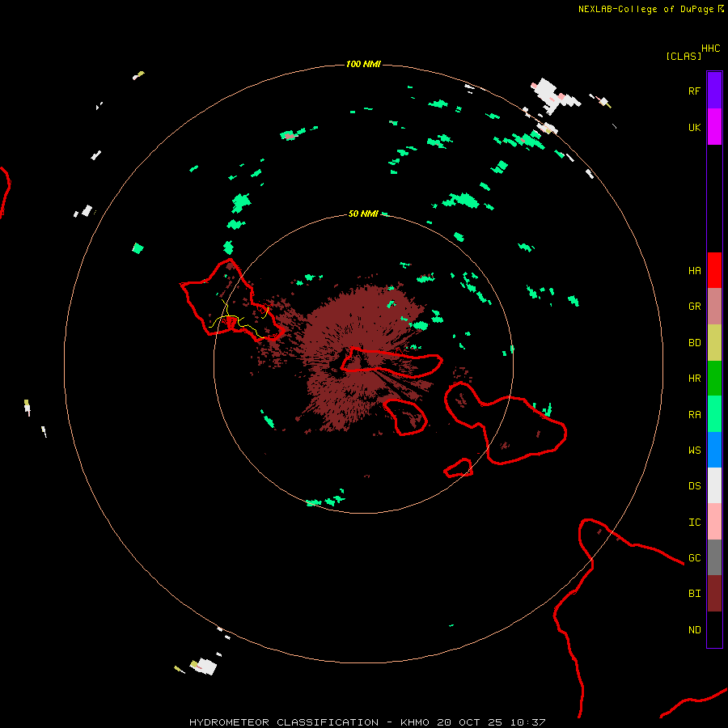
Task: Click the DS white legend swatch
Action: point(714,485)
